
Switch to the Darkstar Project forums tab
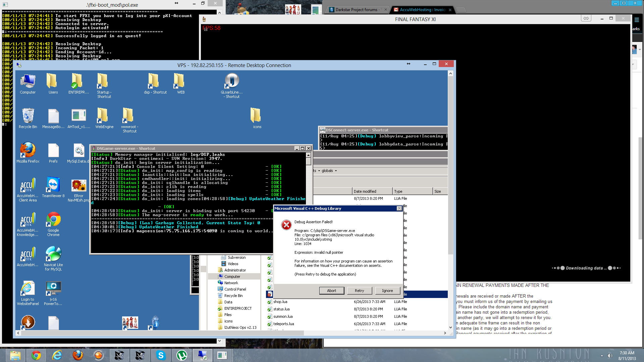pos(357,10)
